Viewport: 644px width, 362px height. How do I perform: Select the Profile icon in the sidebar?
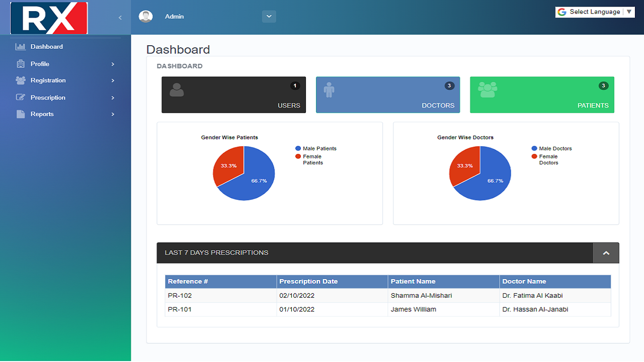tap(20, 63)
